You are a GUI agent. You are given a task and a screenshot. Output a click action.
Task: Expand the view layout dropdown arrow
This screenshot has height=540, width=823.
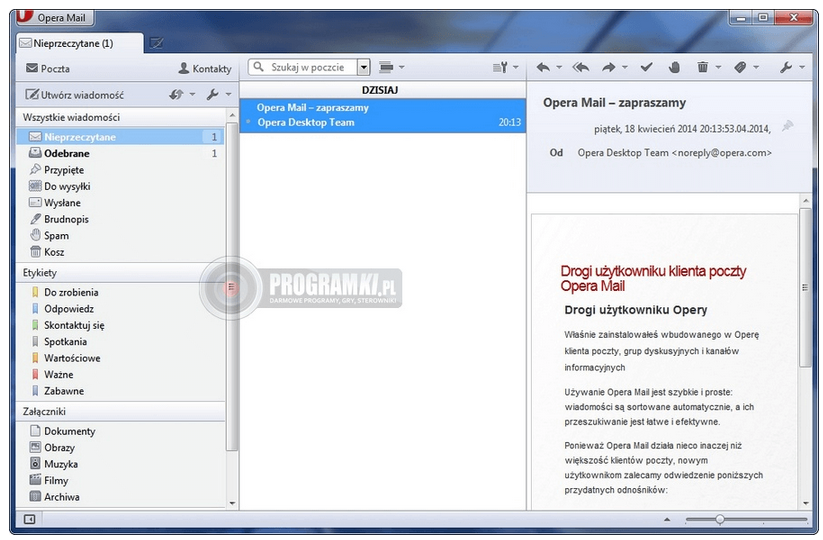point(402,67)
